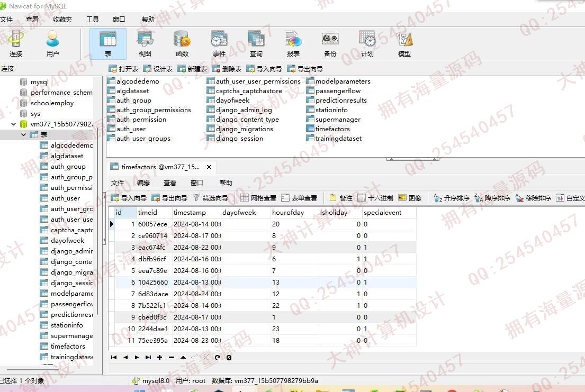Click the 用户 user icon

click(x=52, y=43)
